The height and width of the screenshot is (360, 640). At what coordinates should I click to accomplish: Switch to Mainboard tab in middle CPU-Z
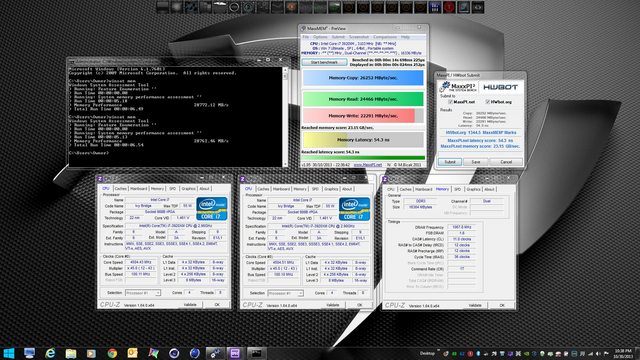click(x=281, y=189)
